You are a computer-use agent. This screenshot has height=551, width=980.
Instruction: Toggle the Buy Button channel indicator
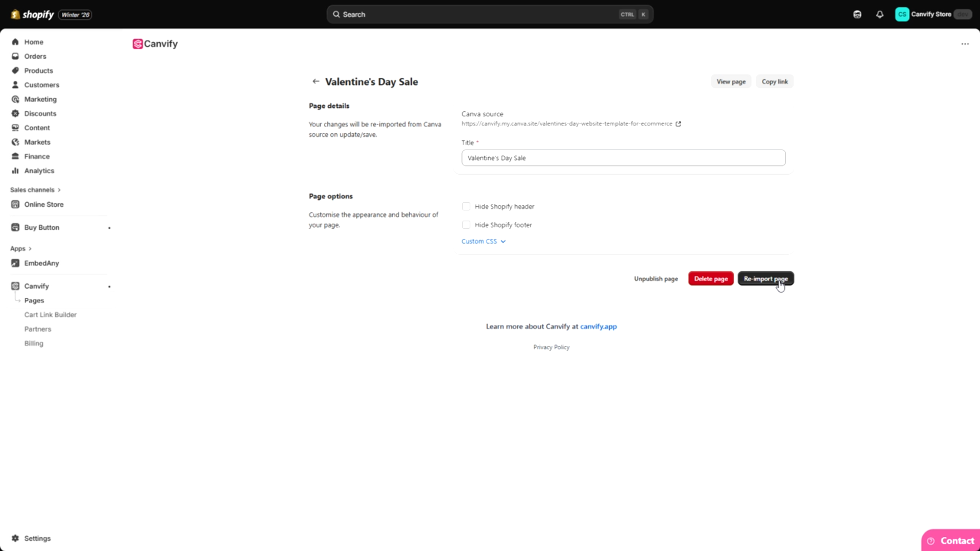coord(109,228)
